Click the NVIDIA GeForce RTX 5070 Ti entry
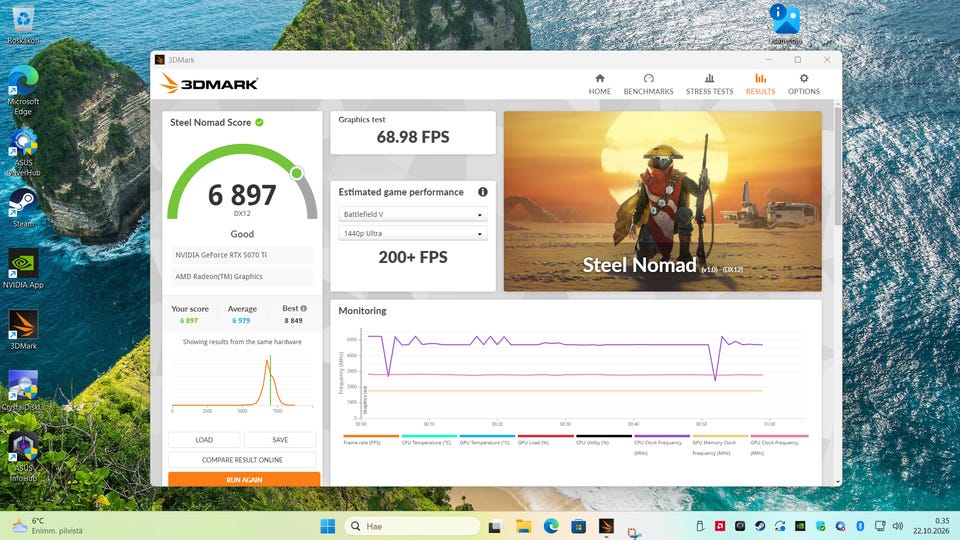 [x=242, y=255]
